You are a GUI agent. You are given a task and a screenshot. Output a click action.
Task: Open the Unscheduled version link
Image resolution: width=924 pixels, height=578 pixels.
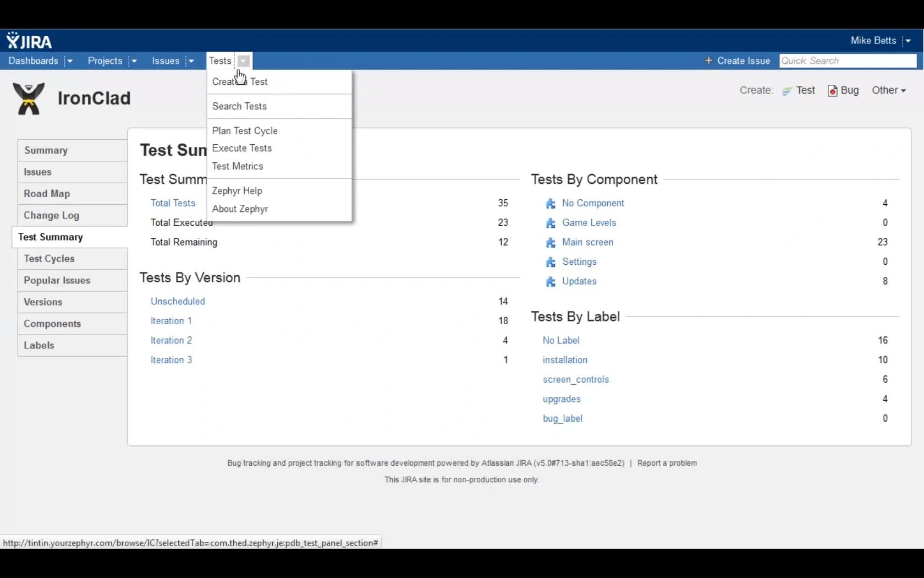[x=178, y=302]
